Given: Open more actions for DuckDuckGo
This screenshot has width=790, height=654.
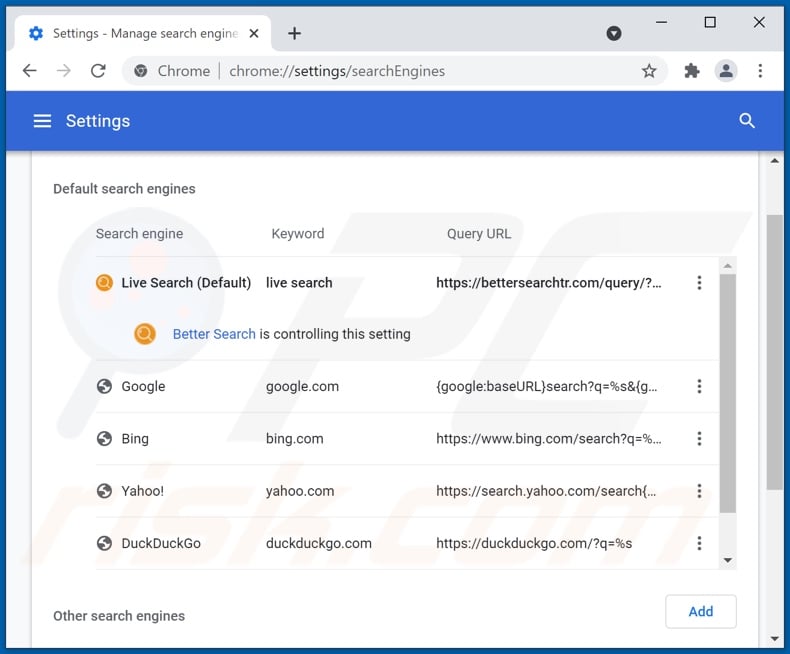Looking at the screenshot, I should [x=699, y=544].
